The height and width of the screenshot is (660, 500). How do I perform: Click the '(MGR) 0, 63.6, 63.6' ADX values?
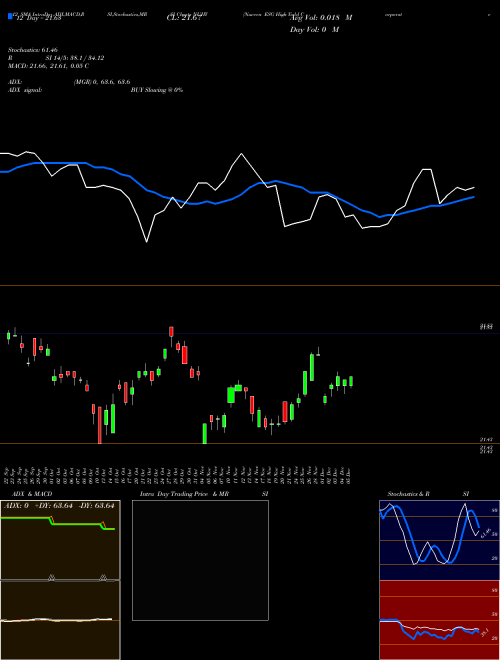[102, 82]
